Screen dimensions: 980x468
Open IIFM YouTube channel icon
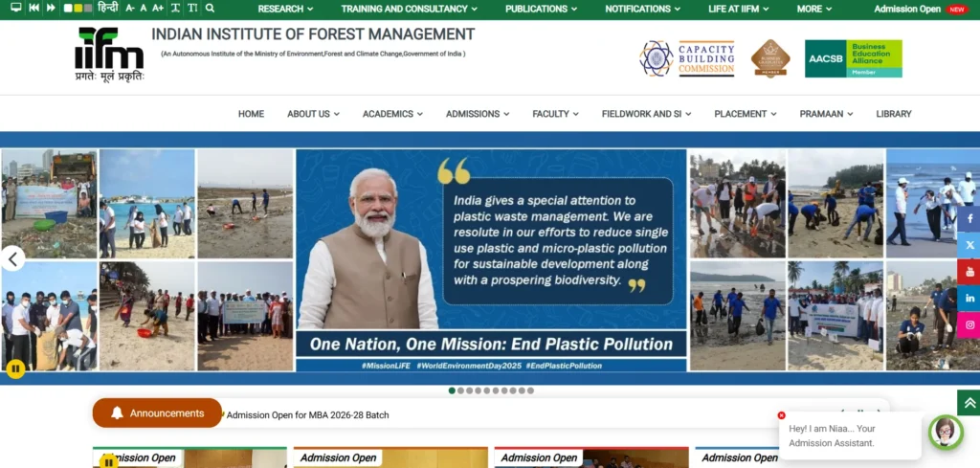pos(969,272)
